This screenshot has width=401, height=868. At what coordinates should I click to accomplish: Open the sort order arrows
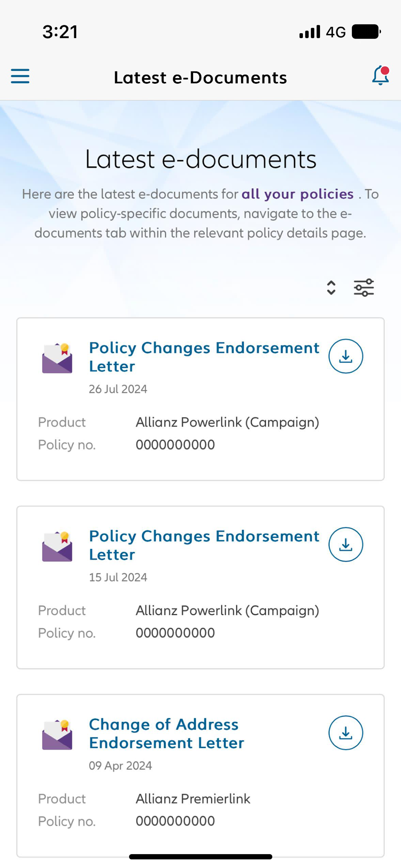pos(331,288)
